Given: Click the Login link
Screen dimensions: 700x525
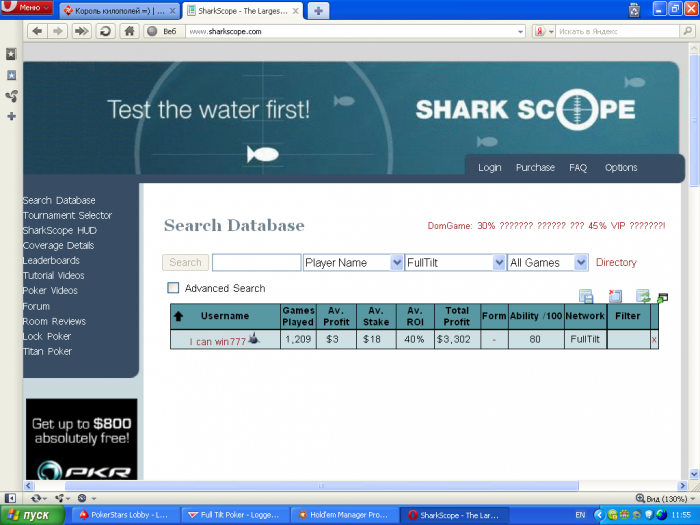Looking at the screenshot, I should 490,167.
